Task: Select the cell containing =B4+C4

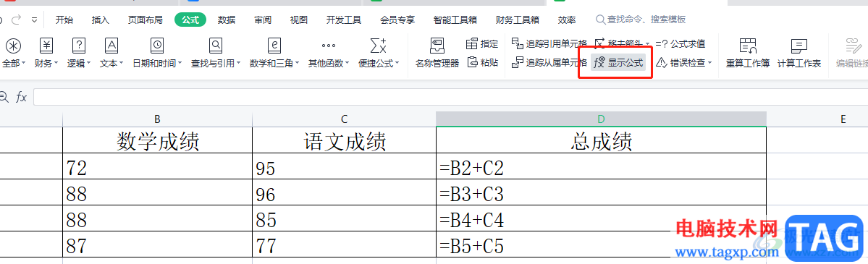Action: coord(601,218)
